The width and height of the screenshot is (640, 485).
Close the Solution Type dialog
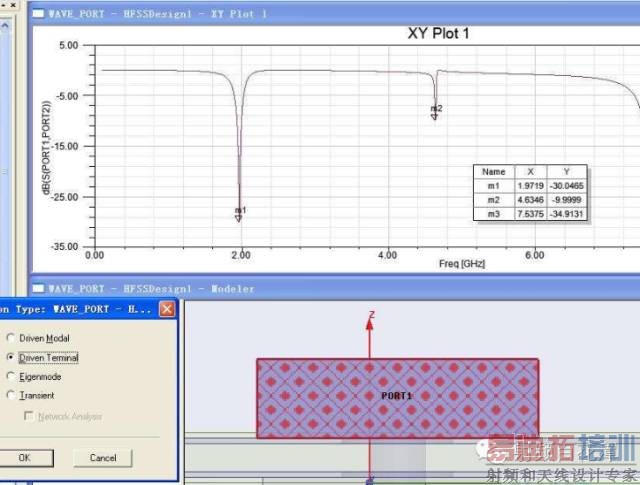(167, 309)
